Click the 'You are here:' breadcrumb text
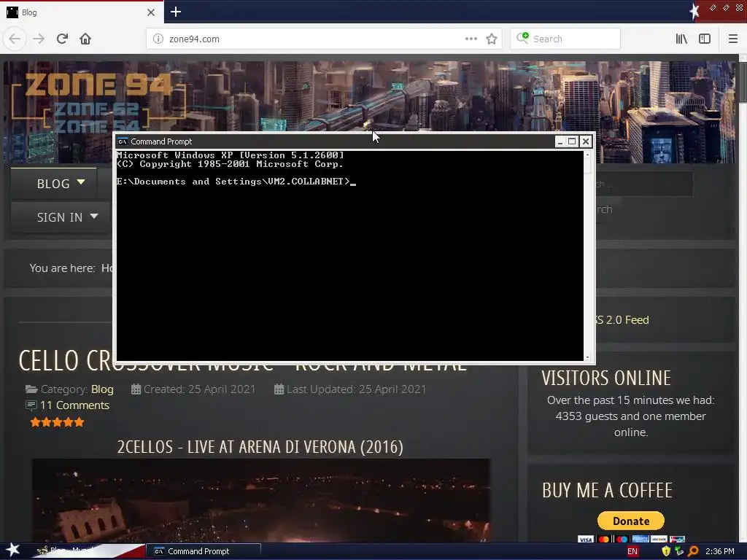747x560 pixels. (63, 268)
